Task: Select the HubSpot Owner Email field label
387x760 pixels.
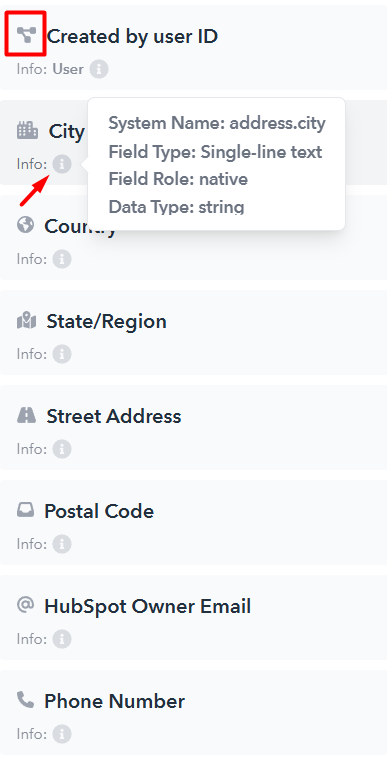Action: click(x=147, y=606)
